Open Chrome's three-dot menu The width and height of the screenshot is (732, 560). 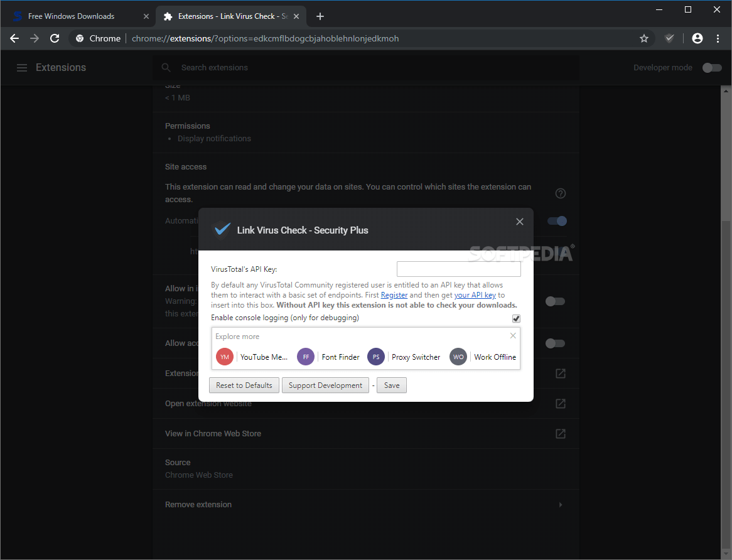tap(718, 38)
